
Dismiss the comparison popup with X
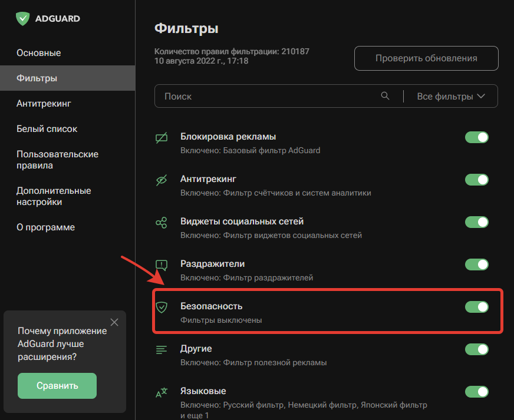coord(114,322)
